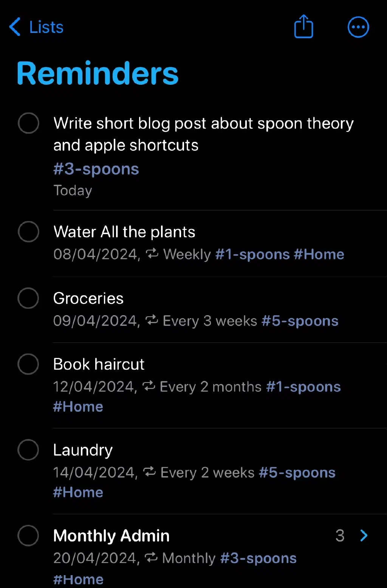Image resolution: width=387 pixels, height=588 pixels.
Task: Mark Book haircut as done
Action: point(29,364)
